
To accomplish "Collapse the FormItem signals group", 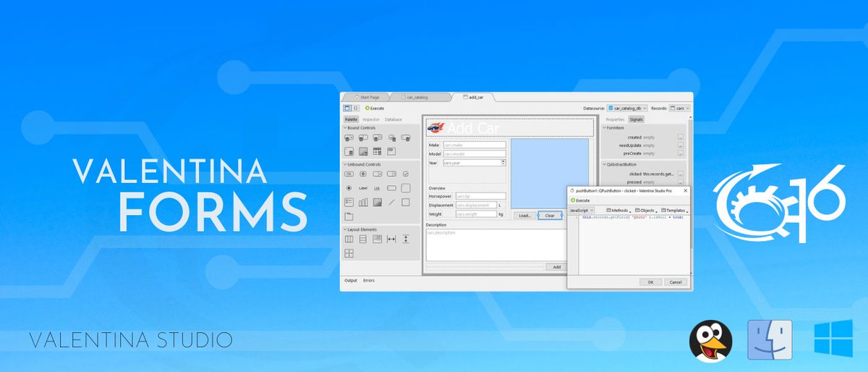I will tap(604, 128).
